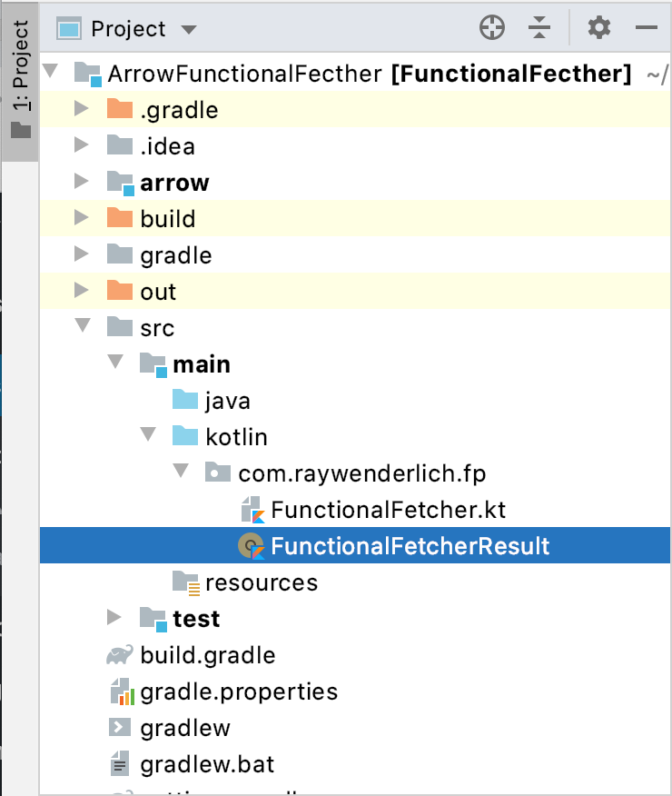The height and width of the screenshot is (796, 672).
Task: Collapse the src directory
Action: pyautogui.click(x=83, y=325)
